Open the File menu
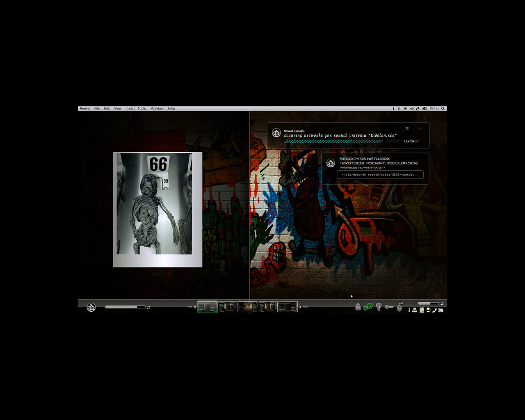The height and width of the screenshot is (420, 525). click(x=97, y=109)
